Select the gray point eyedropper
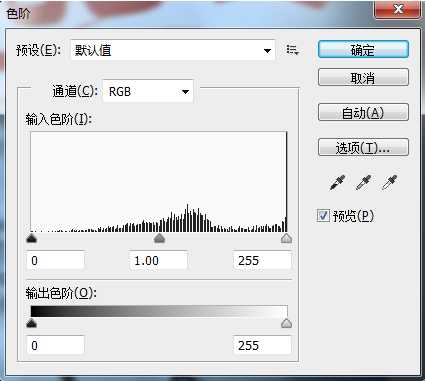This screenshot has width=425, height=381. coord(363,182)
